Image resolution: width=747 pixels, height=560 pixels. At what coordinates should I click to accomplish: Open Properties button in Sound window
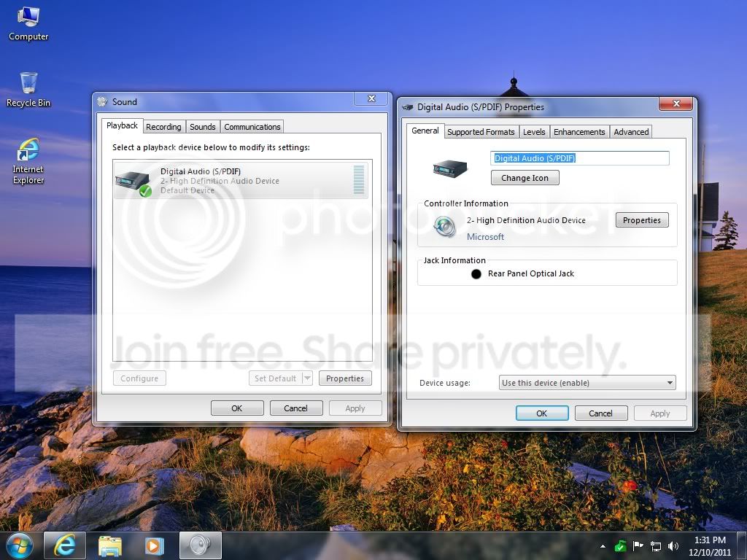(345, 378)
